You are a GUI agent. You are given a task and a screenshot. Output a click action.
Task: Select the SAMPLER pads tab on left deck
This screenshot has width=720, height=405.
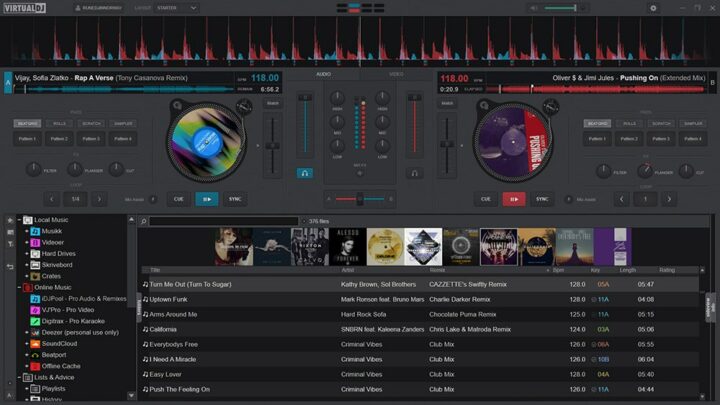(x=122, y=123)
